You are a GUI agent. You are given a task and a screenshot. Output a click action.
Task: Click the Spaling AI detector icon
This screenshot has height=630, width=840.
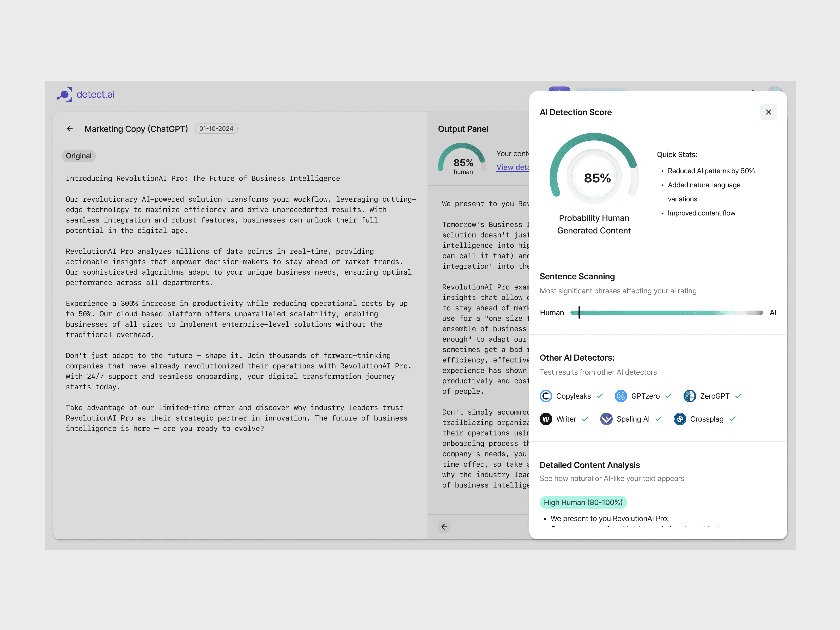coord(606,419)
